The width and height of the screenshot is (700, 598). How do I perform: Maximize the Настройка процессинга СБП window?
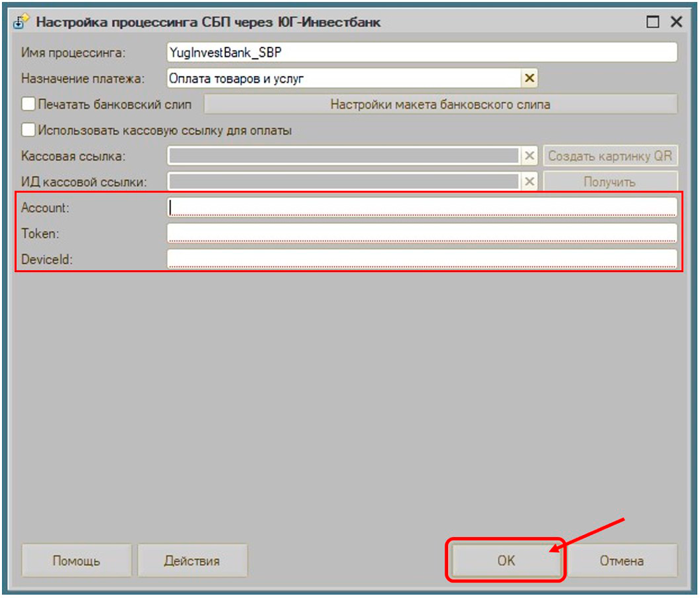click(652, 22)
